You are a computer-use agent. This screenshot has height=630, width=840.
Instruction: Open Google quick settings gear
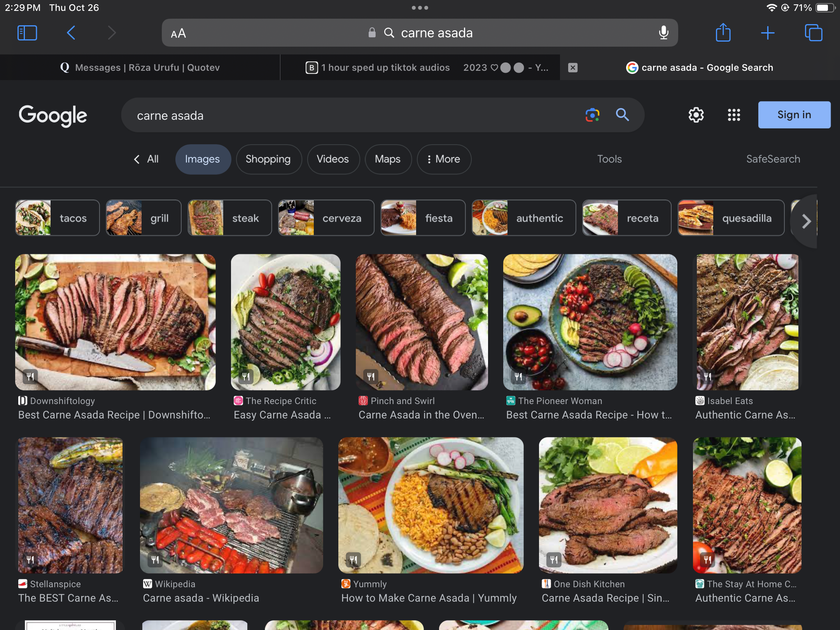pos(696,115)
